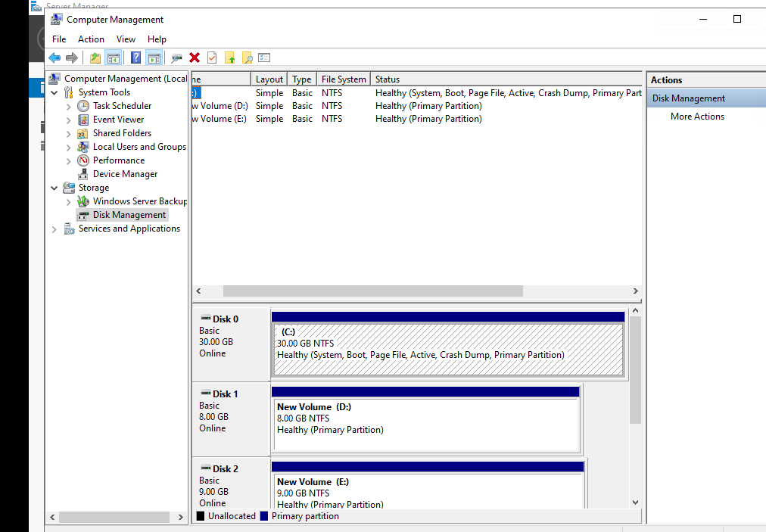This screenshot has width=766, height=532.
Task: Click the Properties checkmark page icon
Action: [212, 58]
